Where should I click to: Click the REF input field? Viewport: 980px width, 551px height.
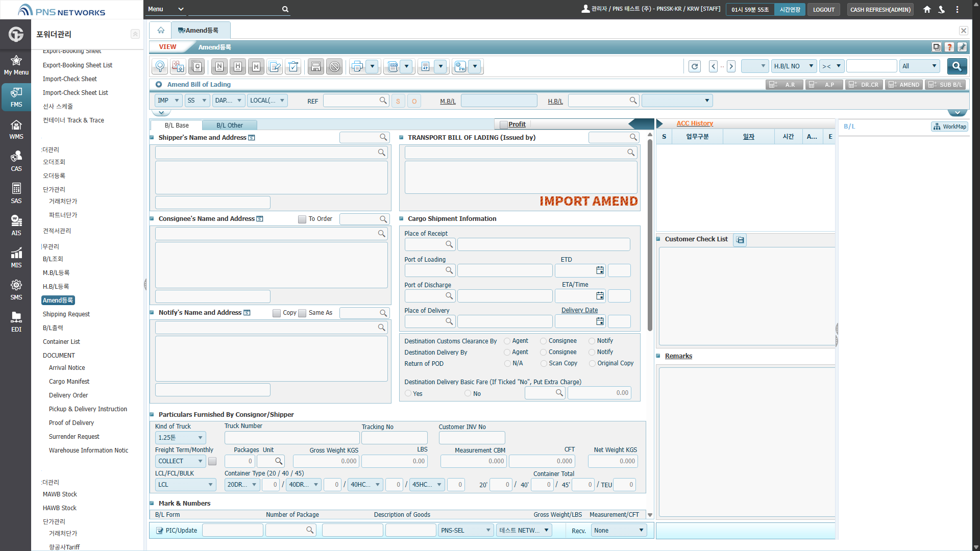[356, 101]
